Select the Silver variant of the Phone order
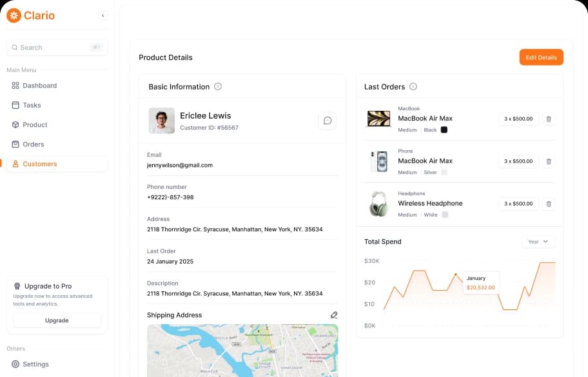The width and height of the screenshot is (588, 377). pyautogui.click(x=443, y=172)
